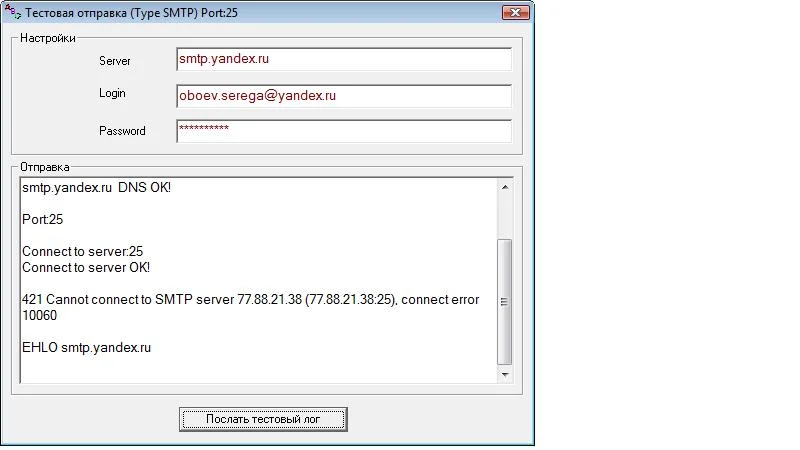The height and width of the screenshot is (450, 800).
Task: Click the Server field with smtp.yandex.ru
Action: point(344,59)
